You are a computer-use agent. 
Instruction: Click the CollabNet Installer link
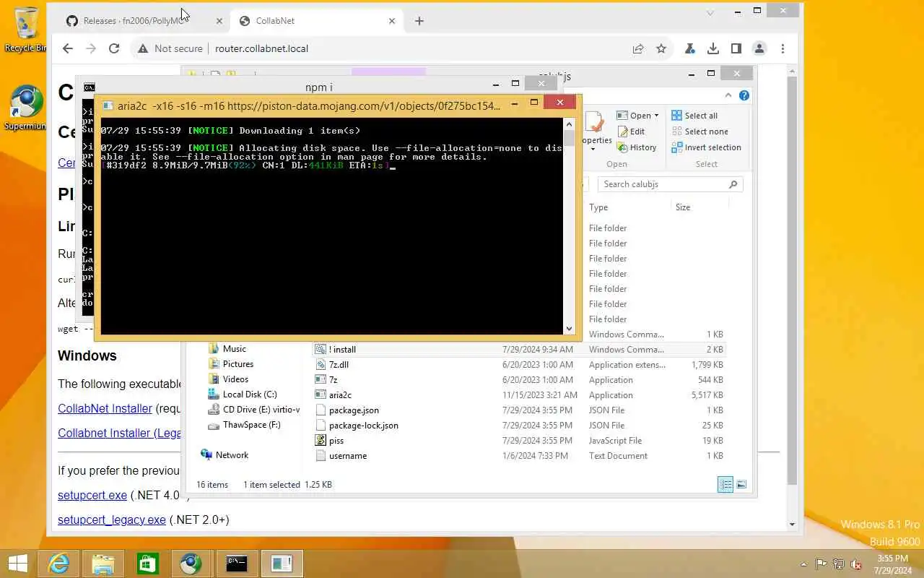(105, 408)
